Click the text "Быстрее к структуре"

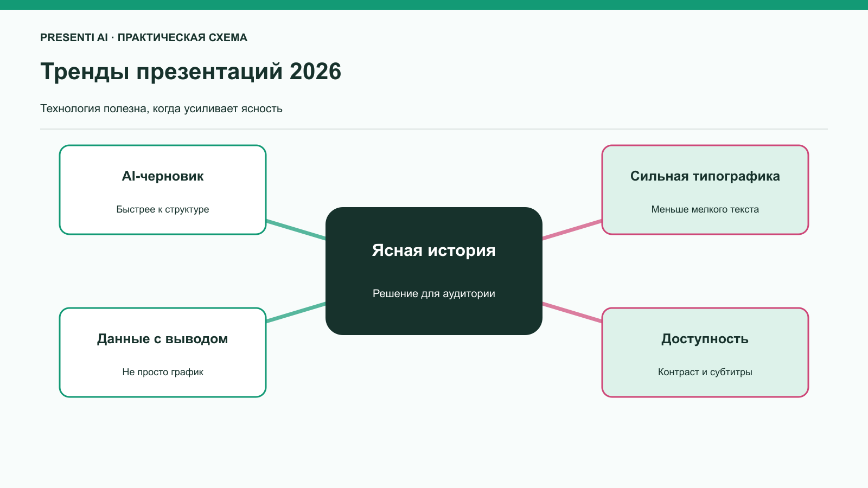163,209
